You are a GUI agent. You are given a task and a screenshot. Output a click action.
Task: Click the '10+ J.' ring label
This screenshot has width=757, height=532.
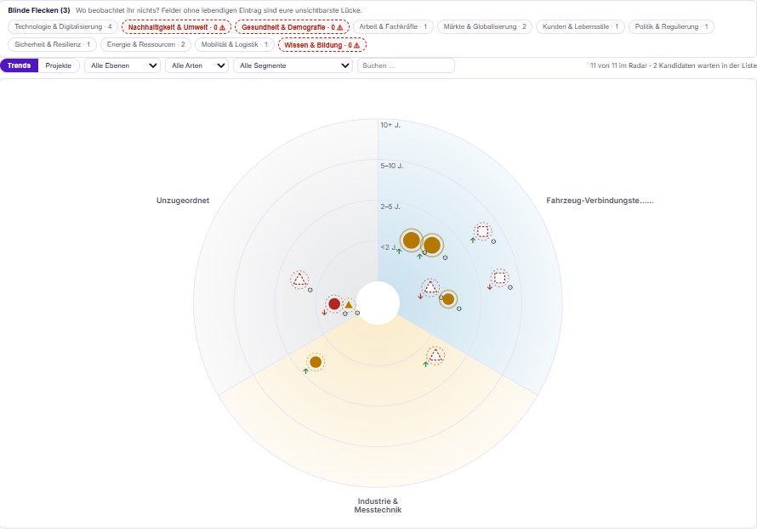[x=390, y=125]
